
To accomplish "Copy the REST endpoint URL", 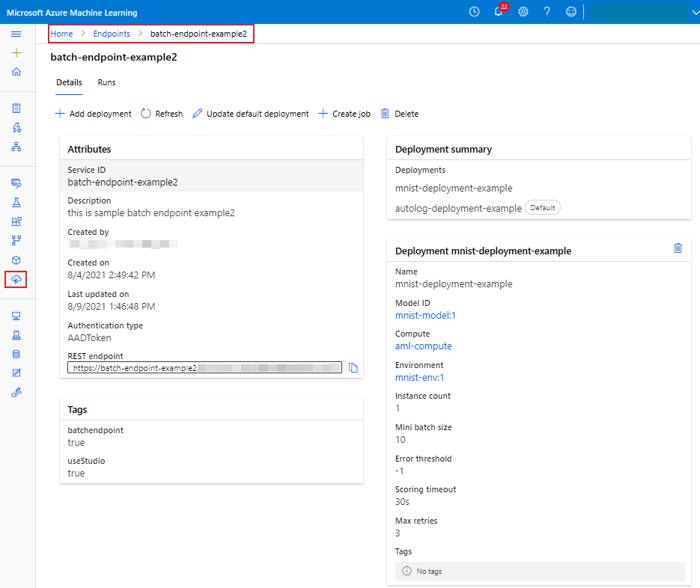I will click(353, 367).
